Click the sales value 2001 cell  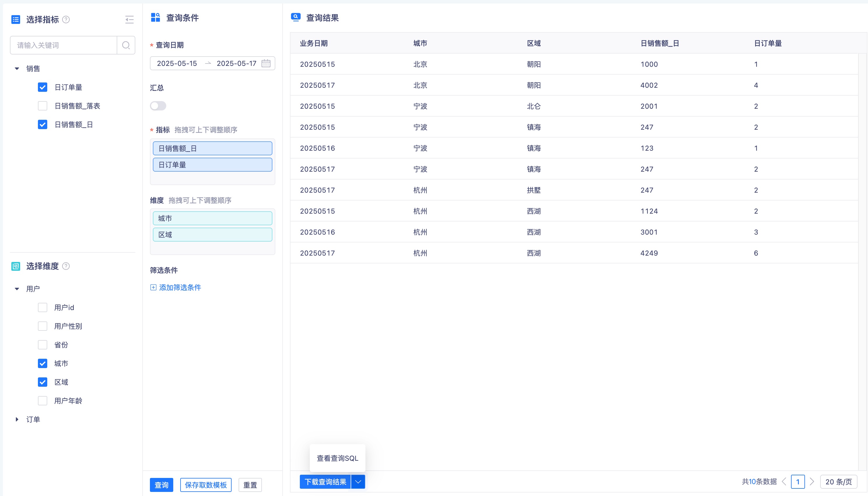click(649, 106)
